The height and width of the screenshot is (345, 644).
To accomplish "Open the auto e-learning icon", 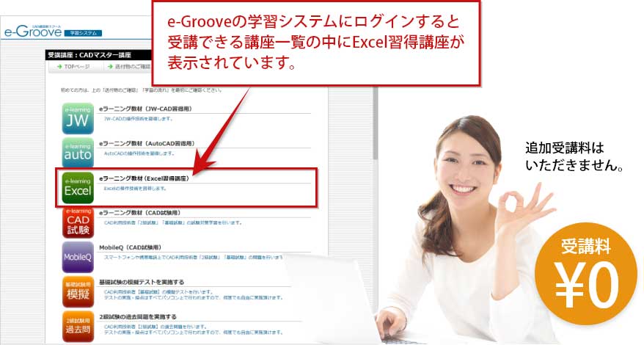I will [78, 153].
